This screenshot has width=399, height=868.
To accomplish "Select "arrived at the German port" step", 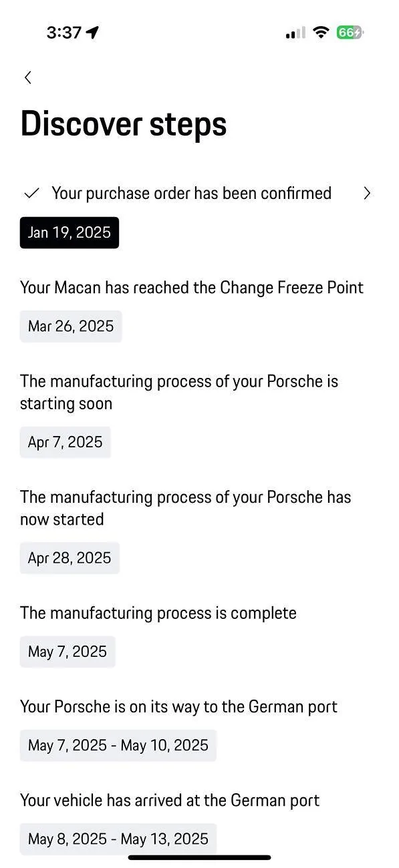I will (170, 800).
